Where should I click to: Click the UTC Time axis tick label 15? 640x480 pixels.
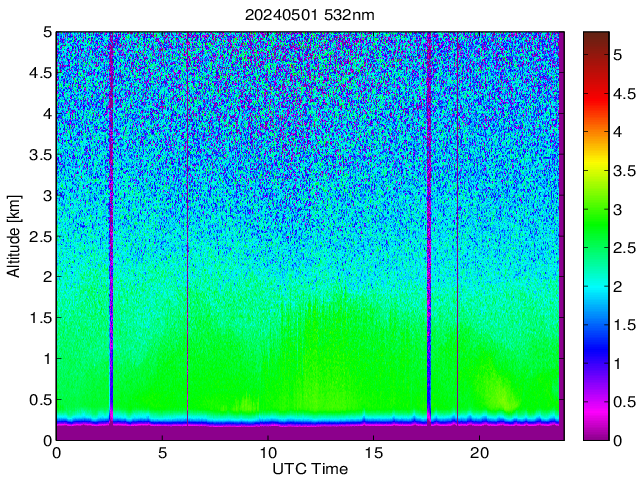coord(374,453)
